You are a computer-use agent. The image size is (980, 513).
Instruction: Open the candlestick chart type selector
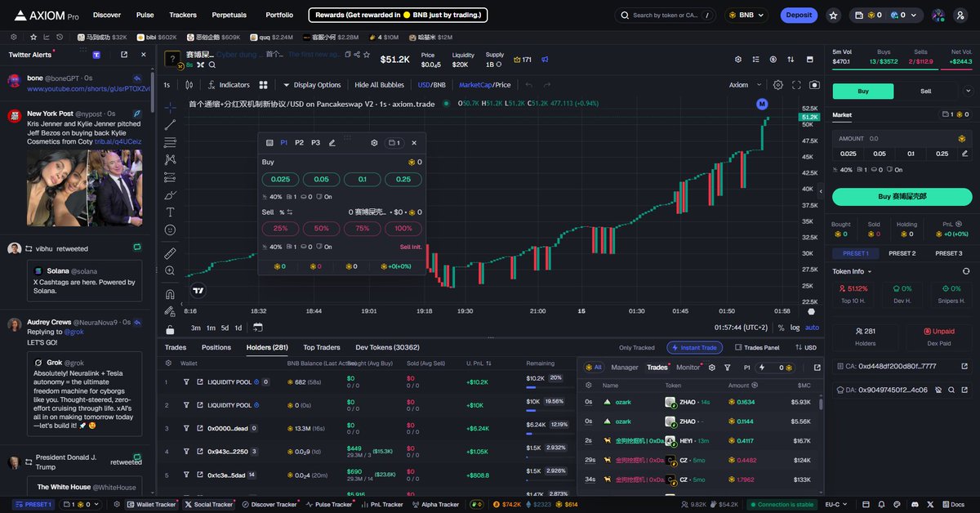189,85
